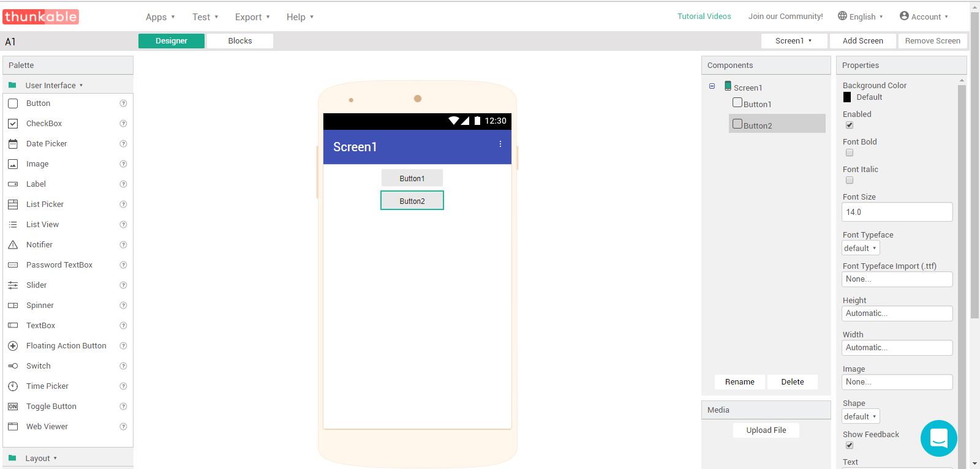Enable the Font Bold checkbox
The height and width of the screenshot is (469, 980).
pyautogui.click(x=850, y=152)
